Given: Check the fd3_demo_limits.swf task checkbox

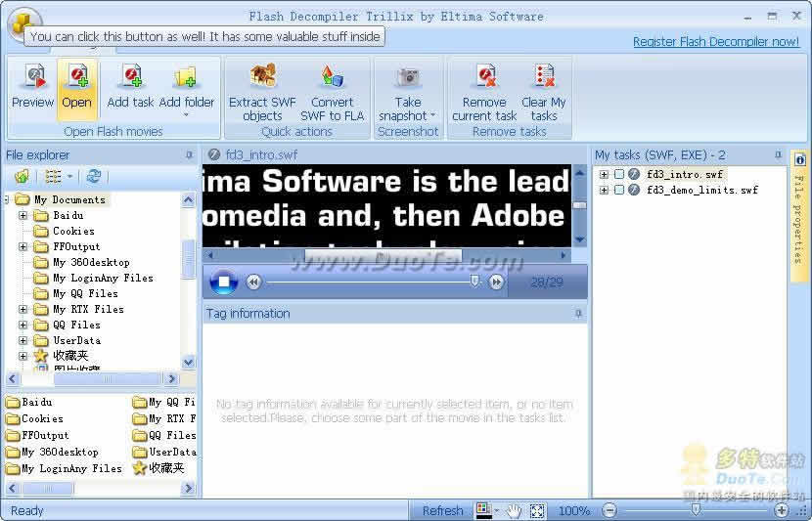Looking at the screenshot, I should 619,190.
